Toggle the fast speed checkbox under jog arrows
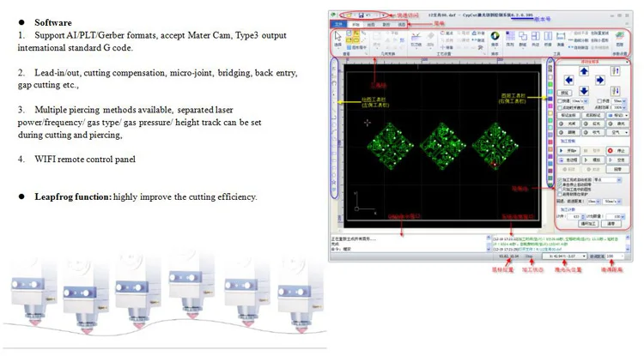 pyautogui.click(x=561, y=100)
